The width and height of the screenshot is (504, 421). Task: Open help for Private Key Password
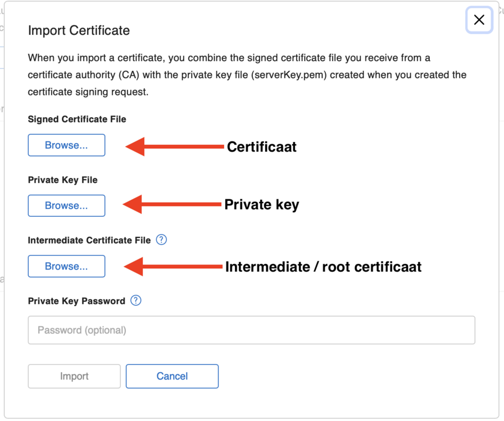(135, 300)
